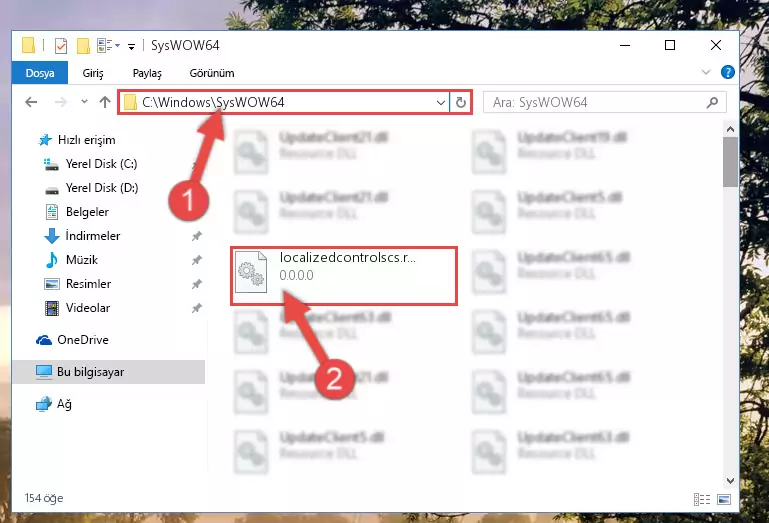769x523 pixels.
Task: Click the vertical scrollbar thumb
Action: [730, 162]
